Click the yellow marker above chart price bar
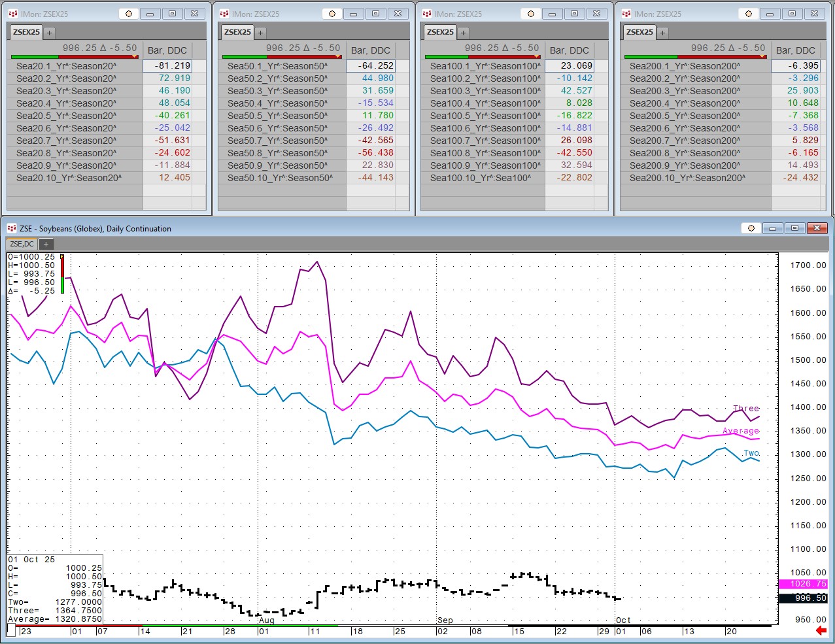Viewport: 835px width, 644px height. 61,257
